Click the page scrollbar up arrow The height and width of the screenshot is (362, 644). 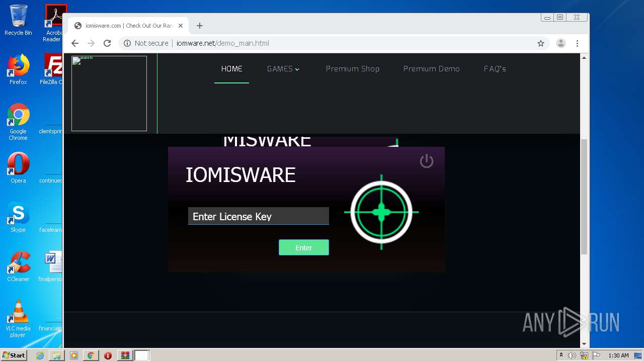click(584, 58)
